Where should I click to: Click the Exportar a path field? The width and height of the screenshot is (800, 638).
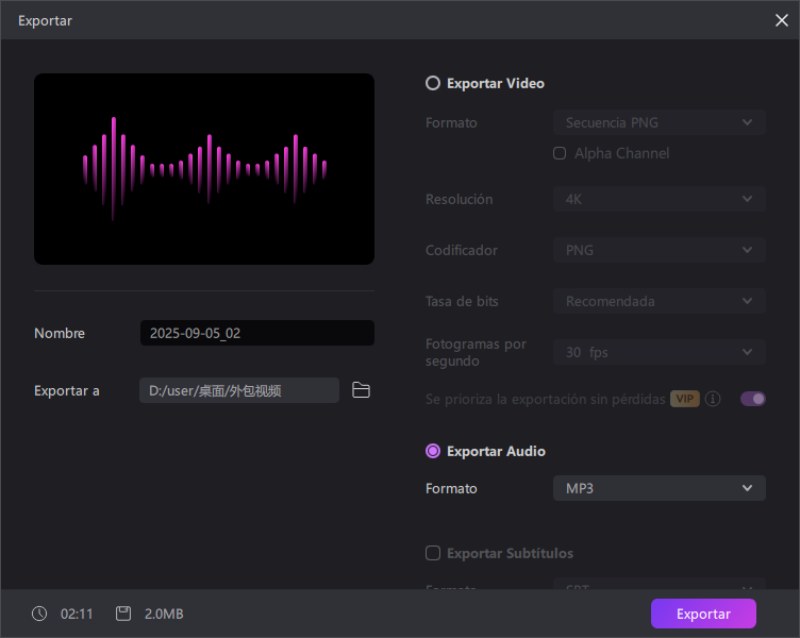(238, 390)
